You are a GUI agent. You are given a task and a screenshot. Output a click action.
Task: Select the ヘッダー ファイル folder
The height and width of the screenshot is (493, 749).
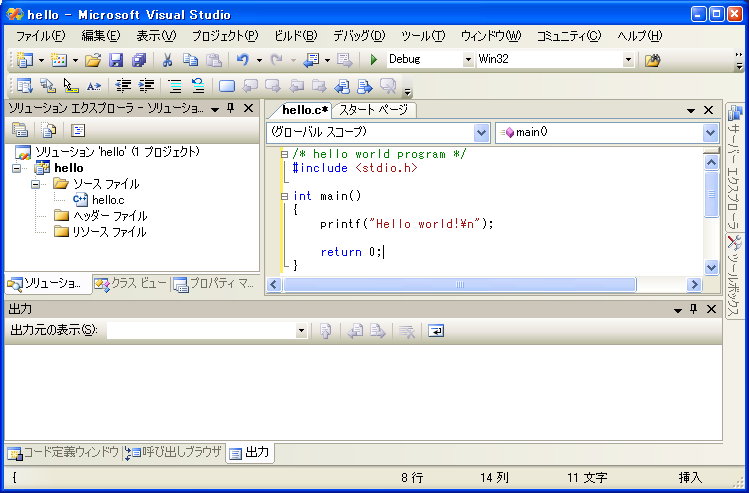pyautogui.click(x=110, y=216)
